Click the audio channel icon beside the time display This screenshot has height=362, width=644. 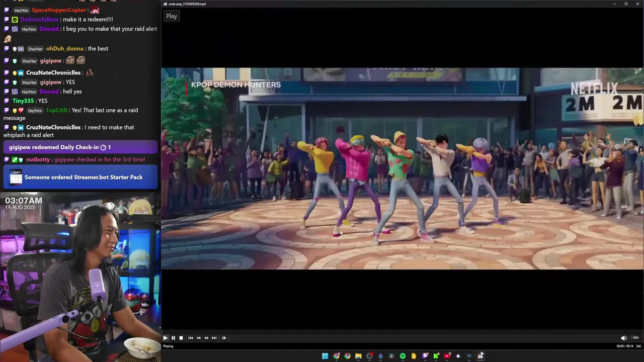pyautogui.click(x=638, y=346)
